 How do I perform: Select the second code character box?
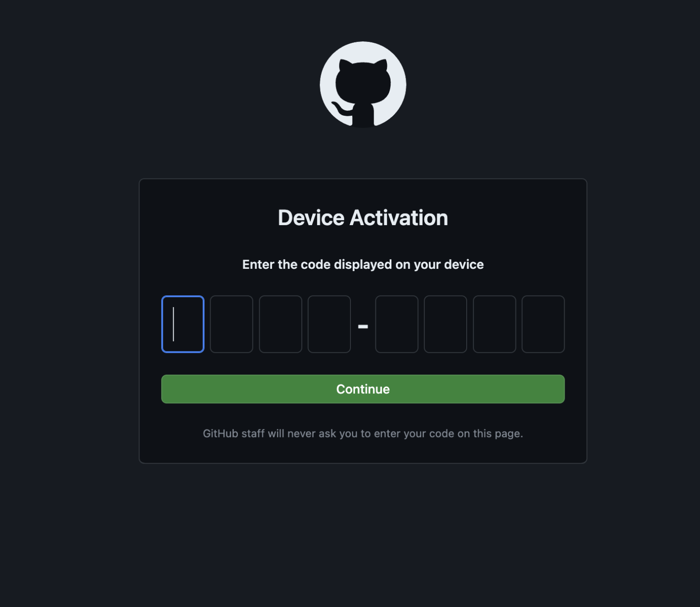click(x=232, y=324)
